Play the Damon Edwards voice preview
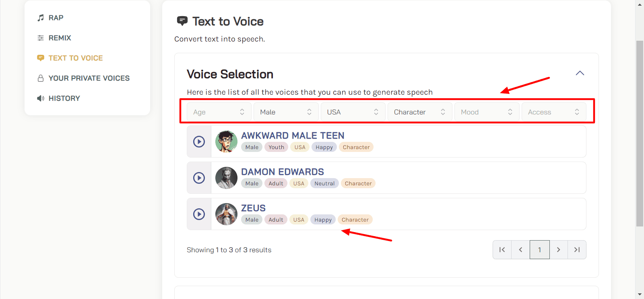 (199, 178)
